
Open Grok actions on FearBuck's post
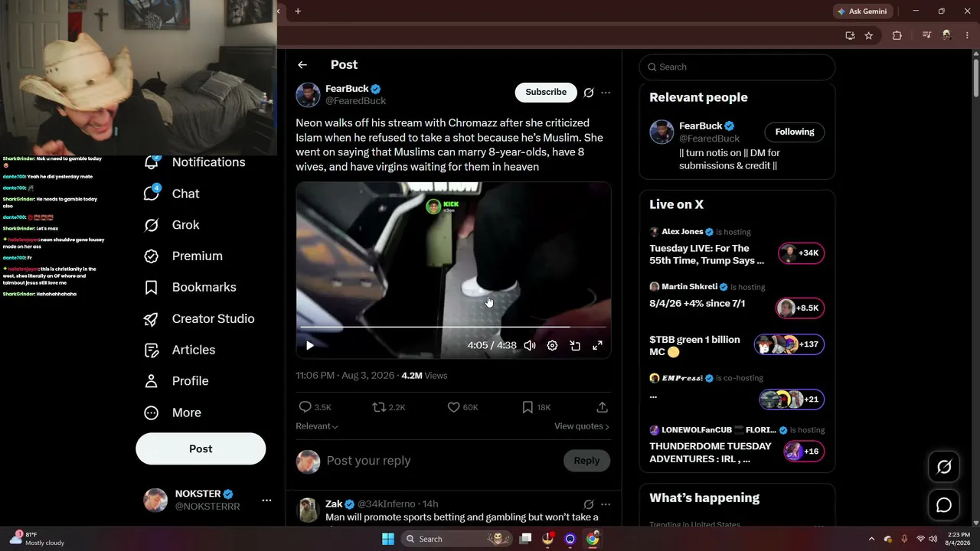click(589, 93)
